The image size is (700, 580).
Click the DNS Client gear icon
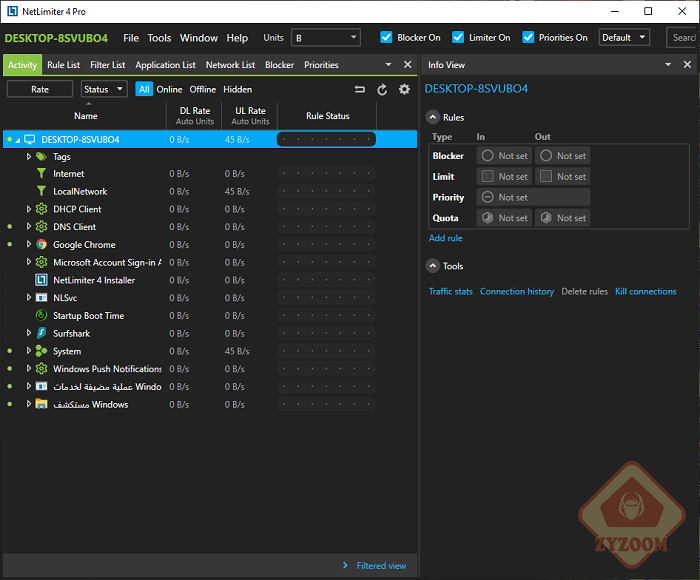(42, 227)
